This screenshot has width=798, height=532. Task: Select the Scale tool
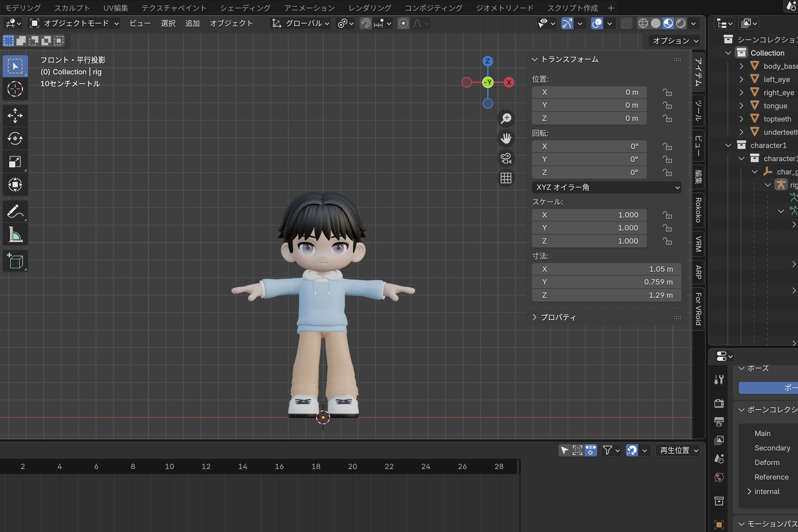pyautogui.click(x=15, y=162)
